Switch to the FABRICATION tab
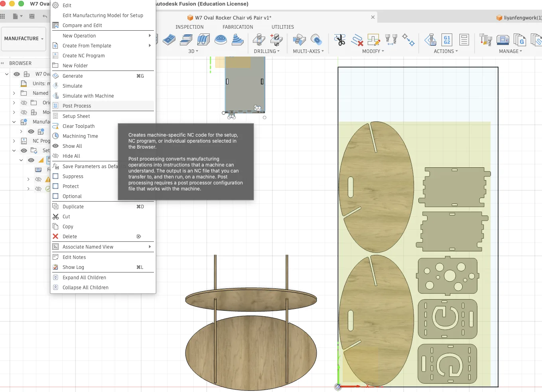The height and width of the screenshot is (392, 542). tap(238, 27)
